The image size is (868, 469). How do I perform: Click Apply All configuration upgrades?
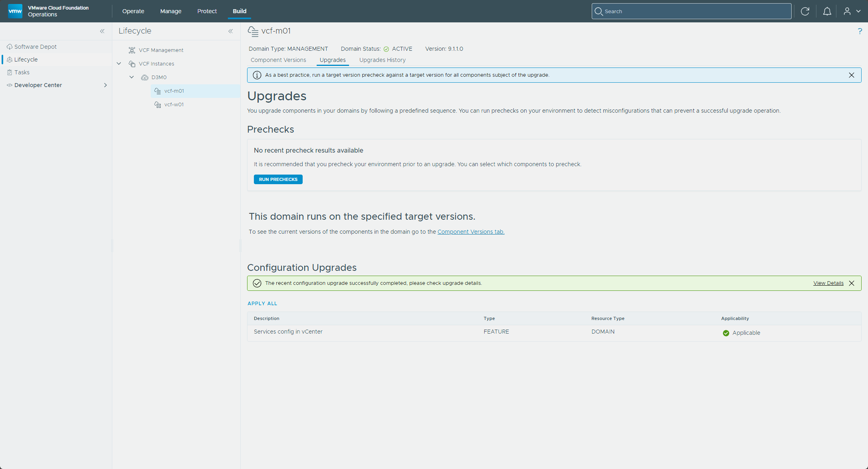[262, 304]
